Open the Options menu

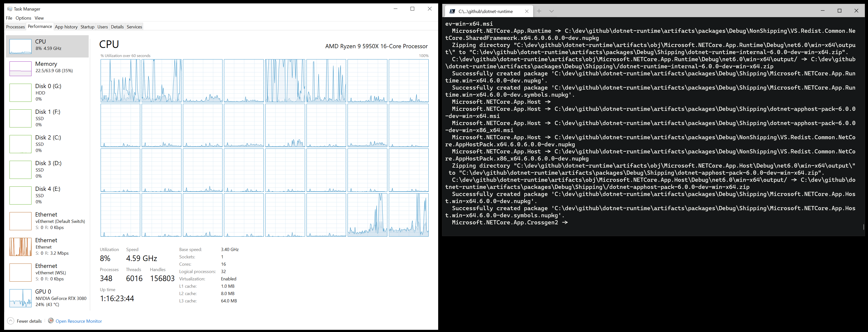23,18
